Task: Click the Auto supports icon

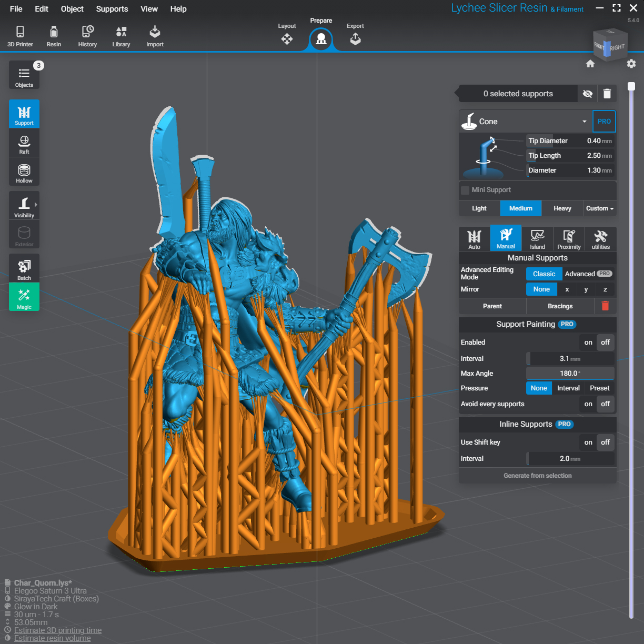Action: (474, 239)
